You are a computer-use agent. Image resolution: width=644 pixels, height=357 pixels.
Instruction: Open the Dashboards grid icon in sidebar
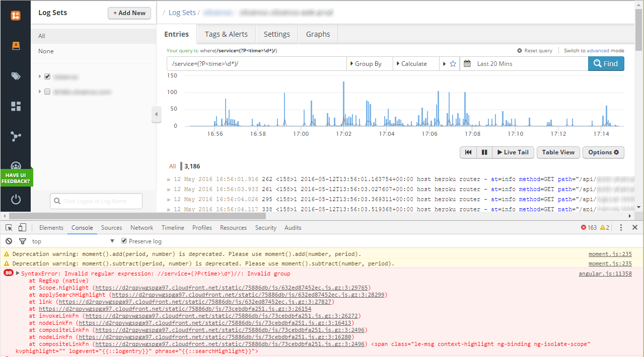click(x=16, y=106)
